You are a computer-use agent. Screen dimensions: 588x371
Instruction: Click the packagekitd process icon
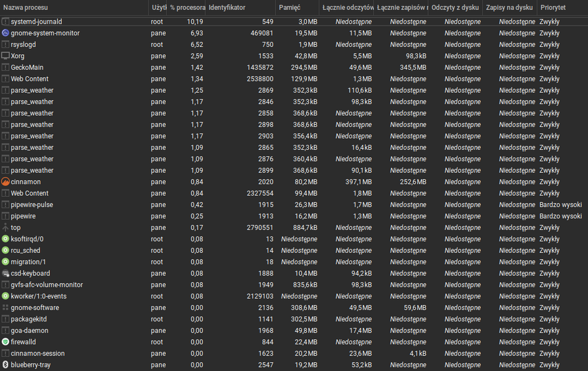(x=5, y=319)
